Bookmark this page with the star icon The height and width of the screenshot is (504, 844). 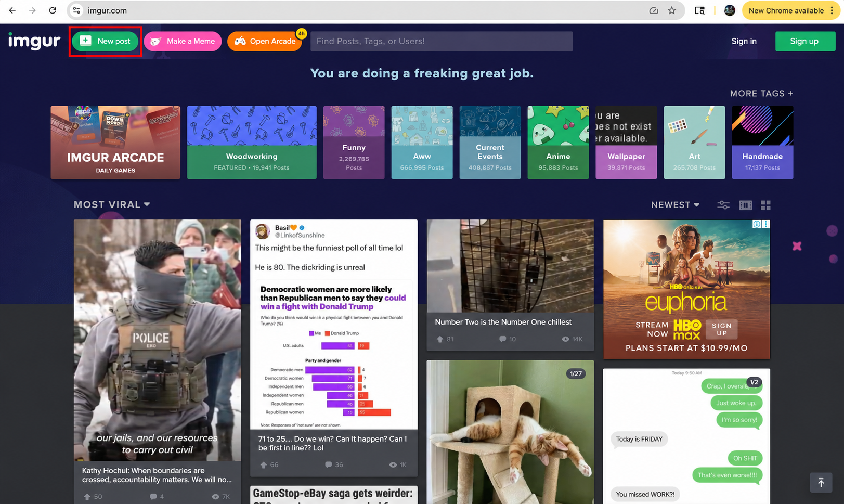pos(672,10)
